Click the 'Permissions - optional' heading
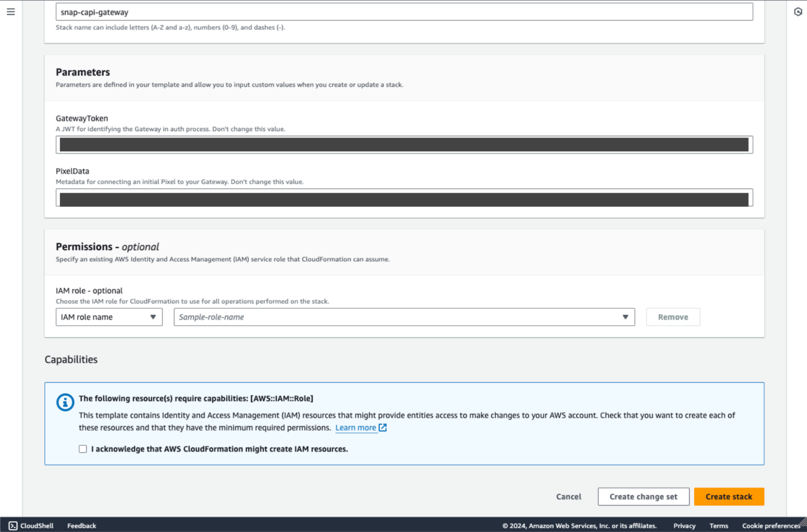The image size is (807, 532). [x=107, y=247]
